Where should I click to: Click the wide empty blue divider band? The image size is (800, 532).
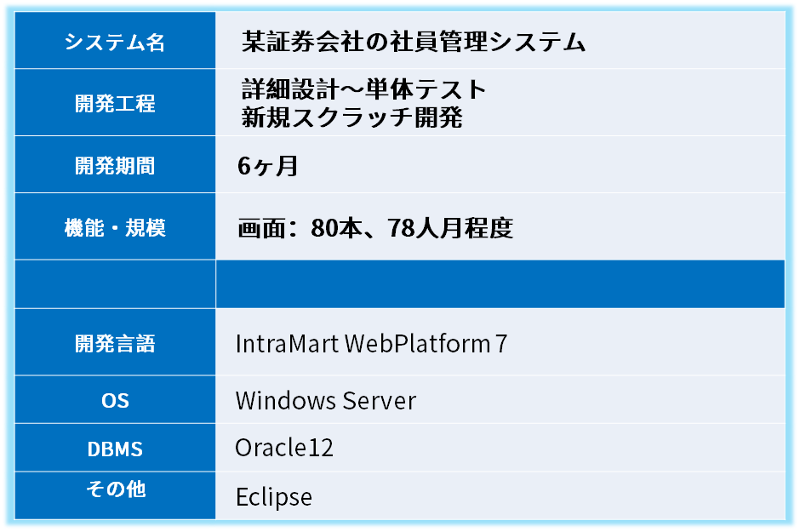coord(500,284)
